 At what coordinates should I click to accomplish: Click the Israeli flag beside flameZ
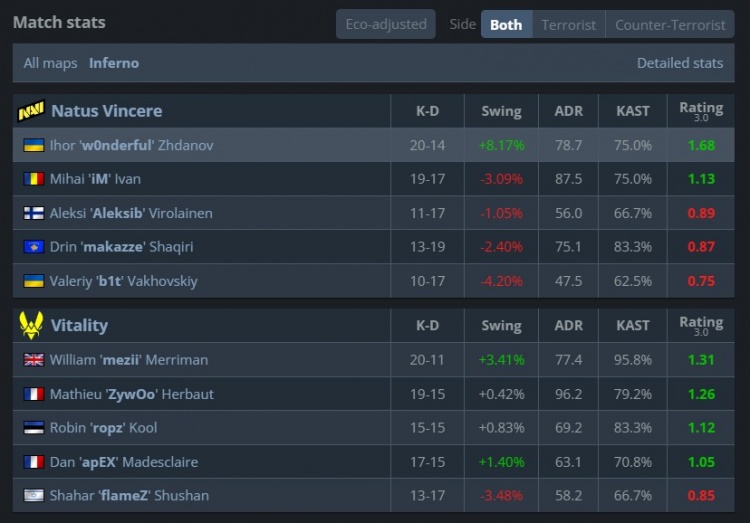tap(33, 496)
